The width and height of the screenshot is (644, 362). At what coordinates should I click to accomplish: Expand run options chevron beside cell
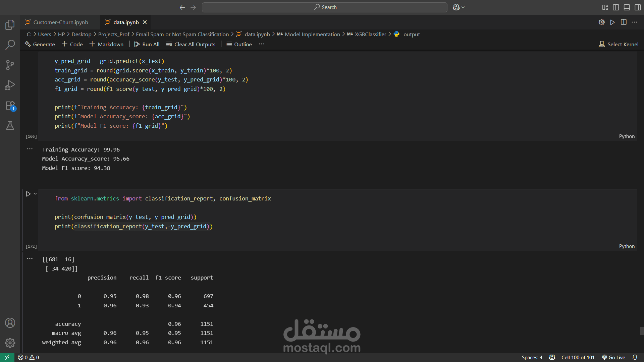[x=35, y=194]
